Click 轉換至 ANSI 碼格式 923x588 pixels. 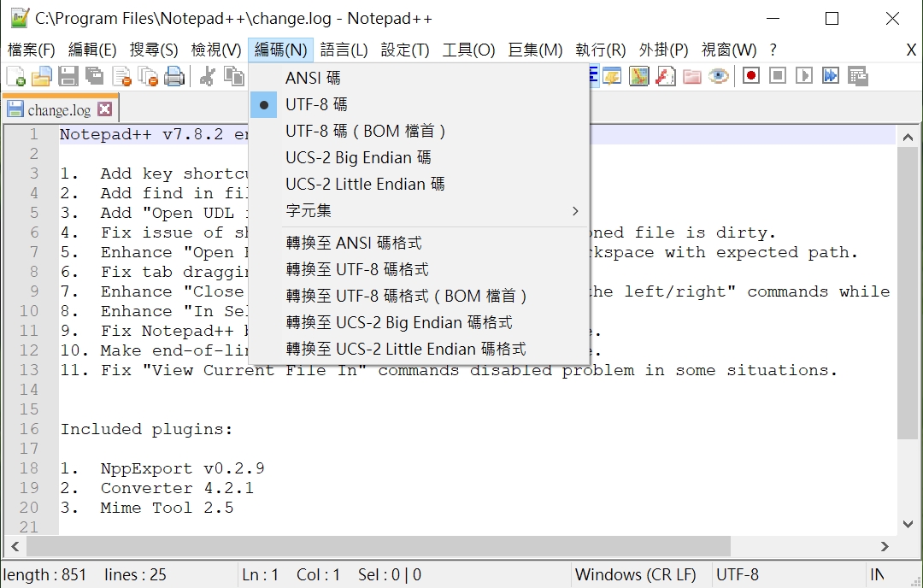pos(419,243)
